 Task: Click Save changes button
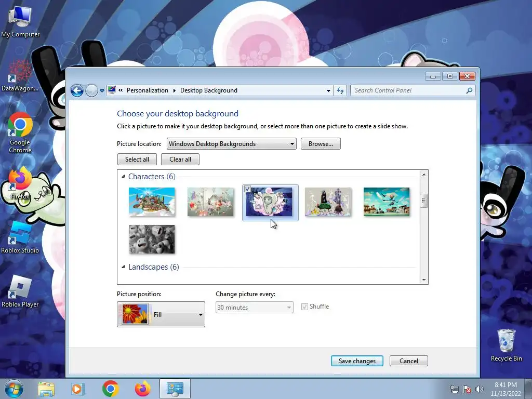357,361
